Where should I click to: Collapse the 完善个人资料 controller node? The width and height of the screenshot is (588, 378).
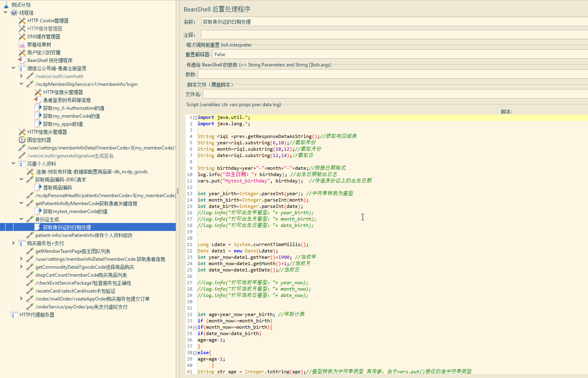pos(14,163)
